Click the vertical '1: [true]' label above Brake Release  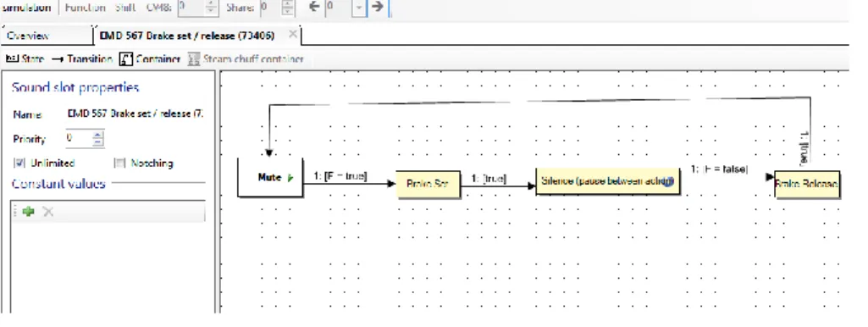pyautogui.click(x=805, y=147)
